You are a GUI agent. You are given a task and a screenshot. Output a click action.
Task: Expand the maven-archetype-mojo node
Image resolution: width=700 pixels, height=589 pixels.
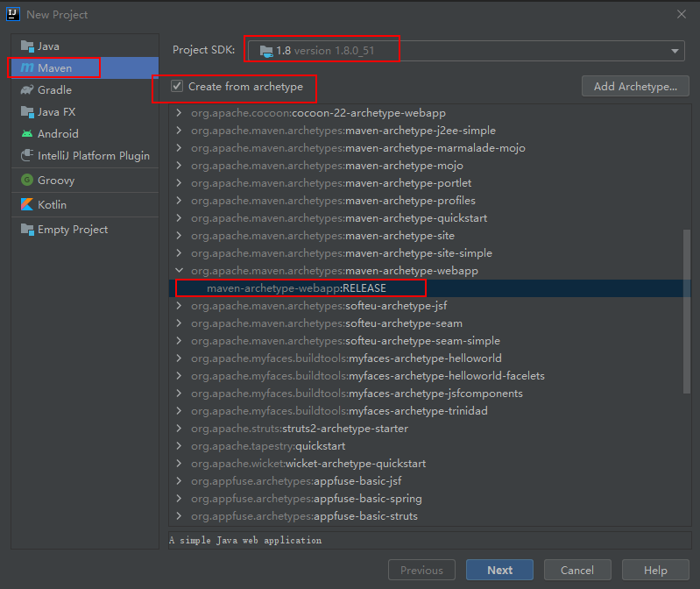(179, 166)
